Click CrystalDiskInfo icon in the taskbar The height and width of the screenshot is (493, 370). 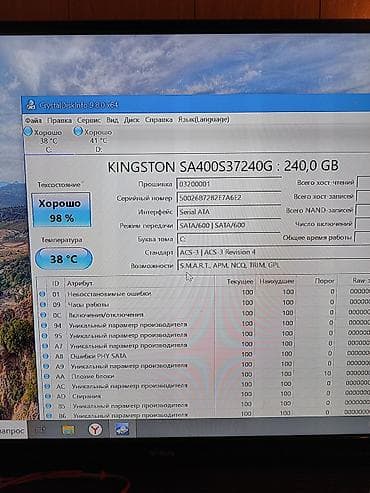click(122, 429)
